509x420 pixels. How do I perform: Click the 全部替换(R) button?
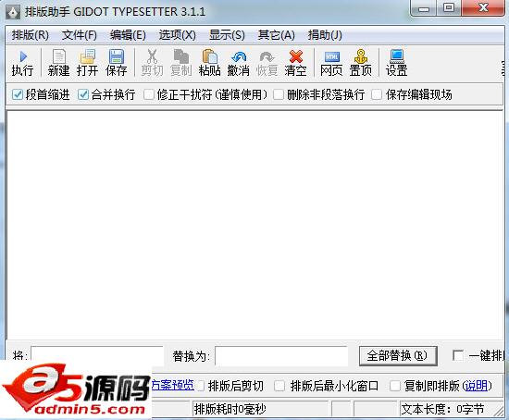[x=398, y=356]
